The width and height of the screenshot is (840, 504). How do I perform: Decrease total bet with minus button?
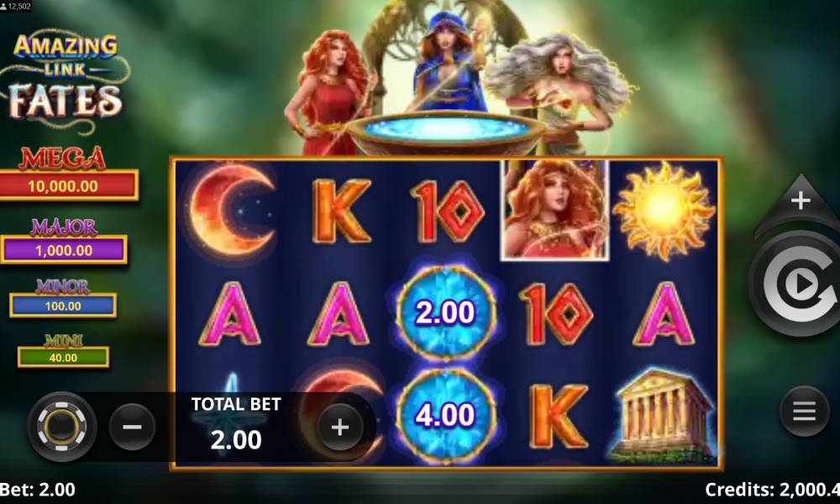(132, 427)
